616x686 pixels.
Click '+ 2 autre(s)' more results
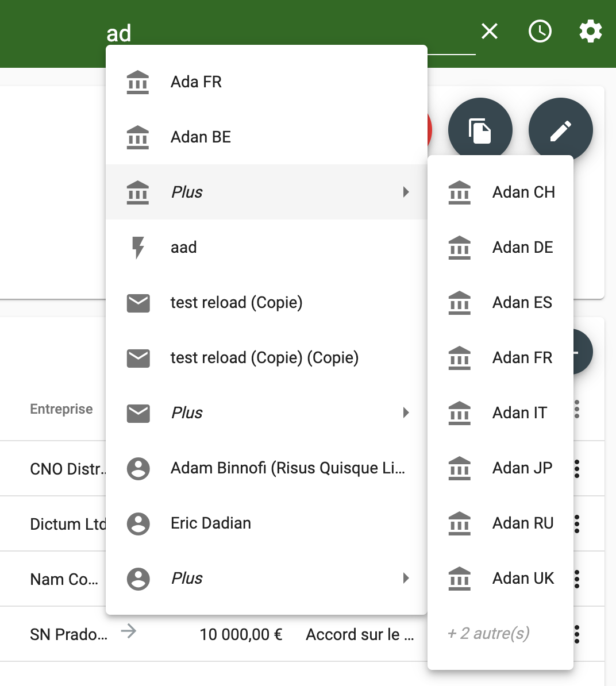pyautogui.click(x=488, y=633)
